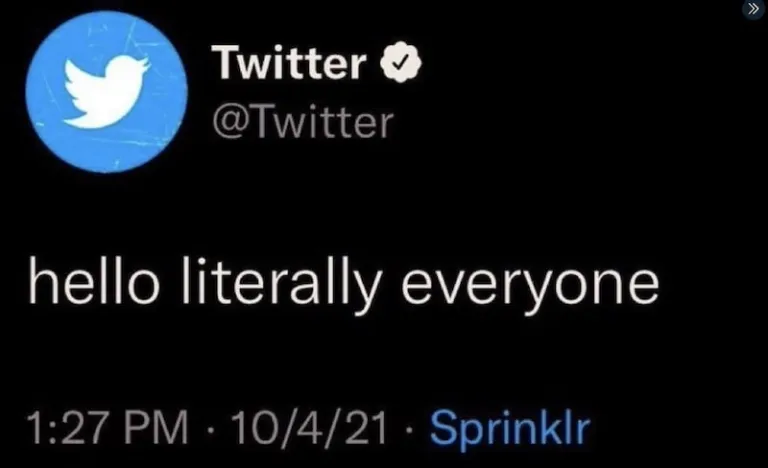Click the 1:27 timestamp digits
Screen dimensions: 768x468
pyautogui.click(x=67, y=429)
